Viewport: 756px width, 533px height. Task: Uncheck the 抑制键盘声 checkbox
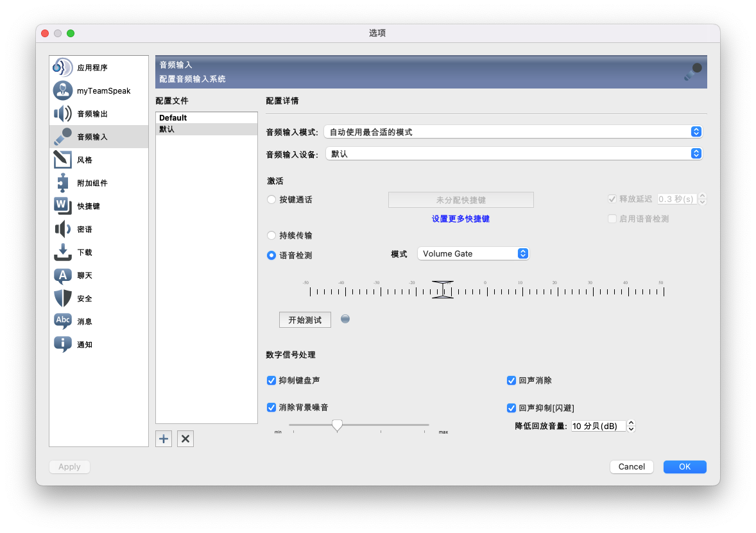click(x=271, y=380)
